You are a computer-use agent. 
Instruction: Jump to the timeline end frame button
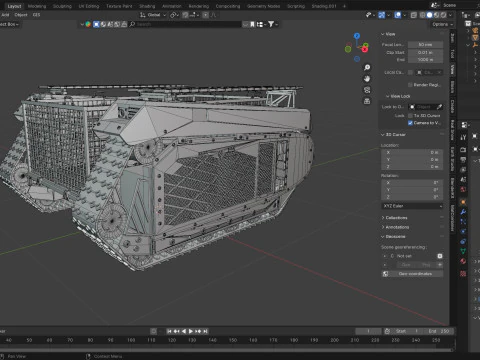[205, 331]
